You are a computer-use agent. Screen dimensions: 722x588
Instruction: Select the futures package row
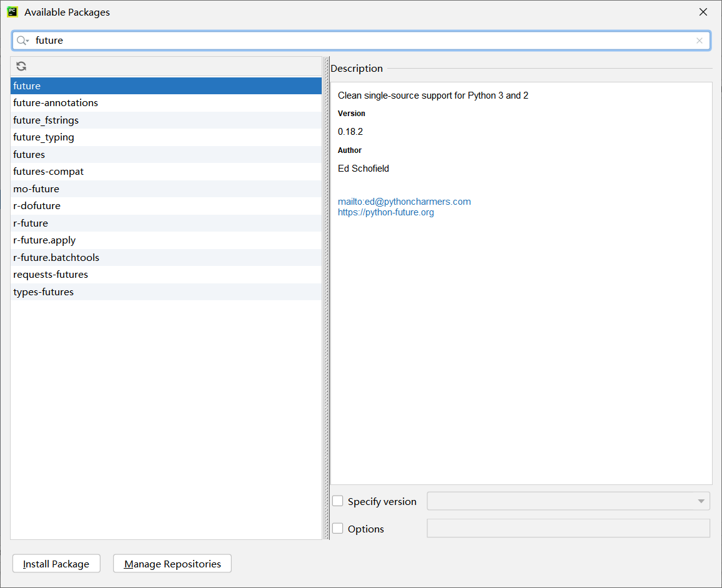166,155
